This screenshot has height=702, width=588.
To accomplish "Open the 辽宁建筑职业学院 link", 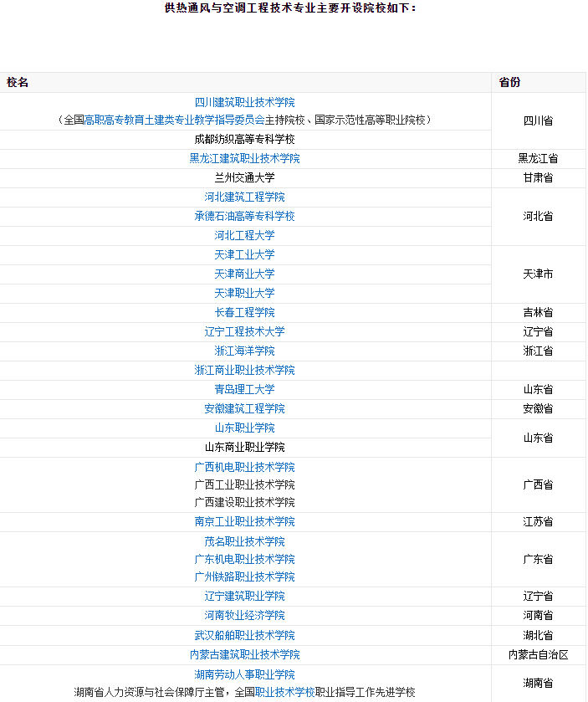I will pyautogui.click(x=244, y=597).
